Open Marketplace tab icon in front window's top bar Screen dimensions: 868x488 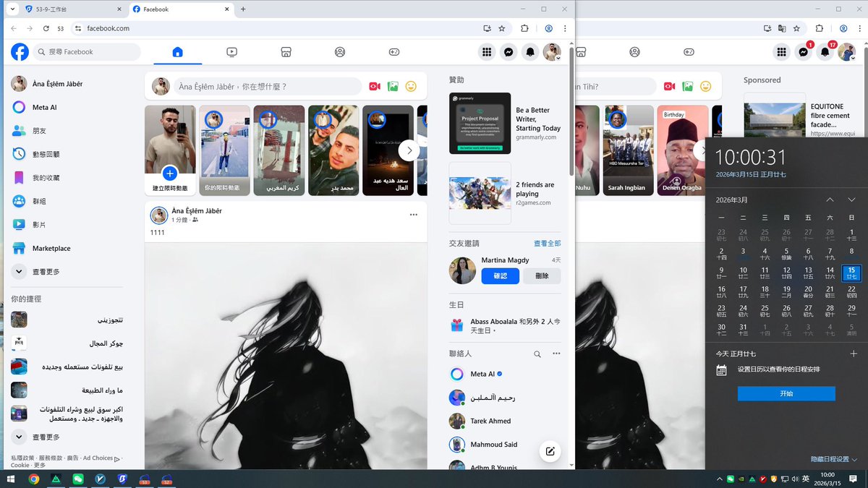pyautogui.click(x=286, y=52)
